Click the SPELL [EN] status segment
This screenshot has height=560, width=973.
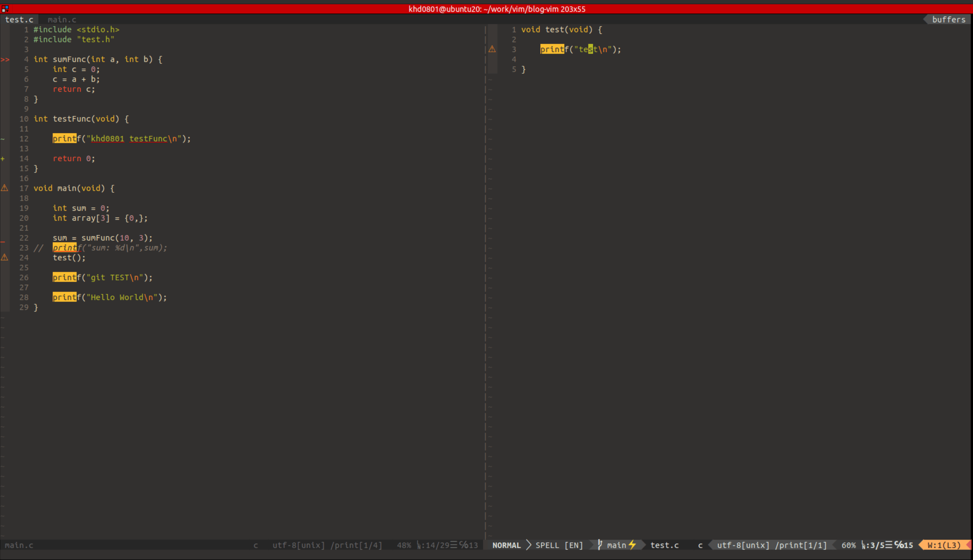(559, 545)
